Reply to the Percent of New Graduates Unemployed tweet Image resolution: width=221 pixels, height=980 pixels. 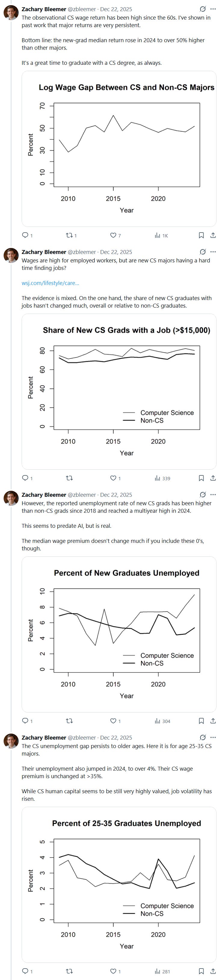[x=26, y=721]
